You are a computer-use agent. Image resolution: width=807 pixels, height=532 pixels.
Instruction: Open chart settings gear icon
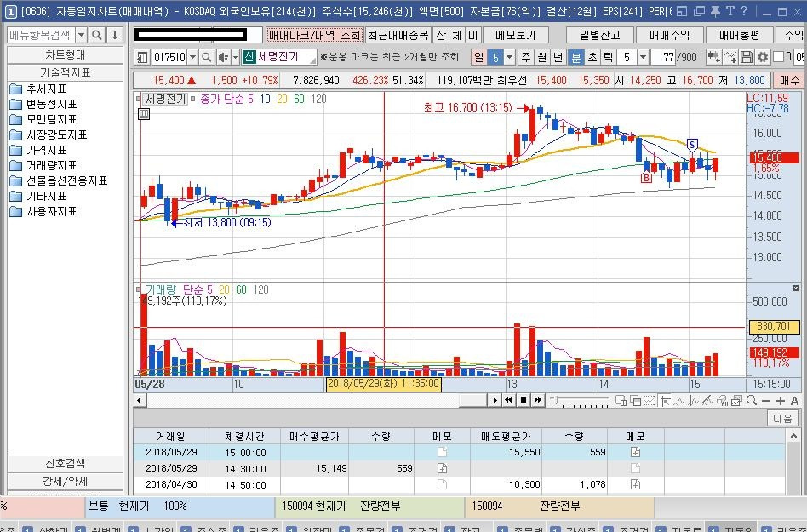(x=762, y=56)
